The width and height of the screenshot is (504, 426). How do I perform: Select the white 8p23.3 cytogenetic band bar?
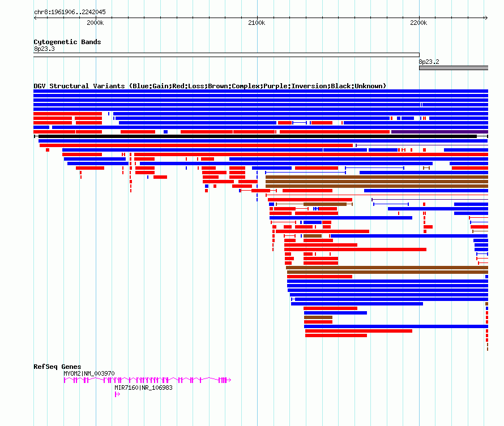click(x=227, y=55)
